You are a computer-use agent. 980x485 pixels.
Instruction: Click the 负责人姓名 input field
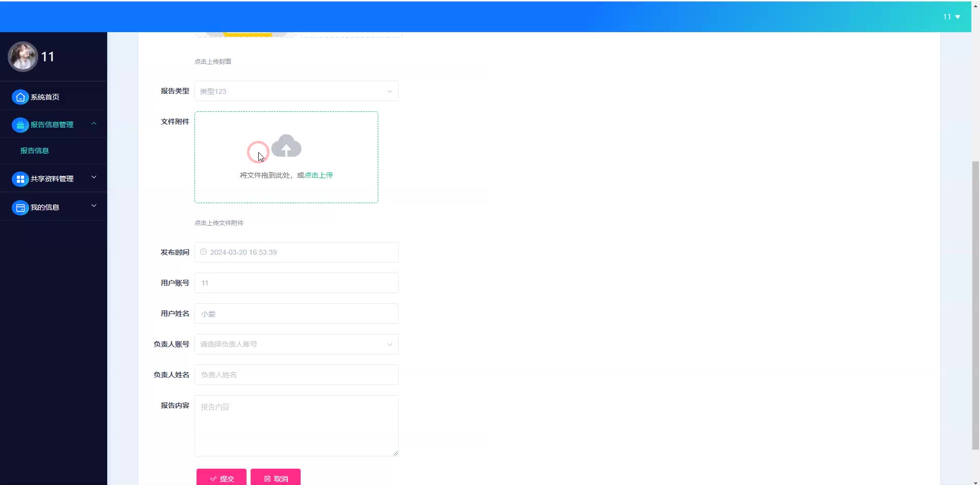[x=296, y=375]
